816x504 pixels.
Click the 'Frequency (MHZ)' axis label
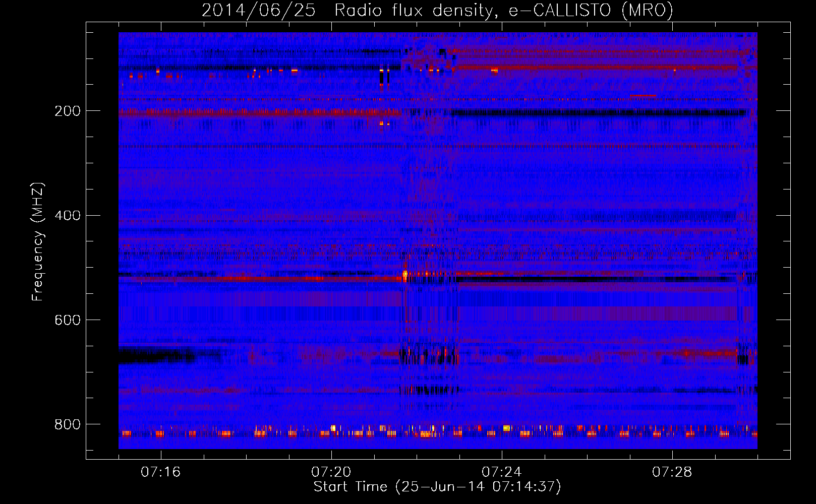[38, 242]
